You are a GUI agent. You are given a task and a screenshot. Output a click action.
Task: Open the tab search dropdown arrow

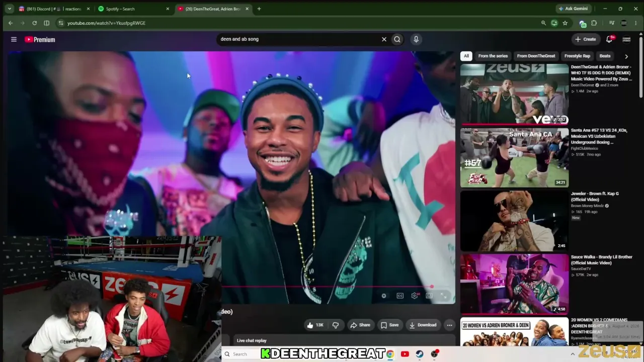[11, 9]
